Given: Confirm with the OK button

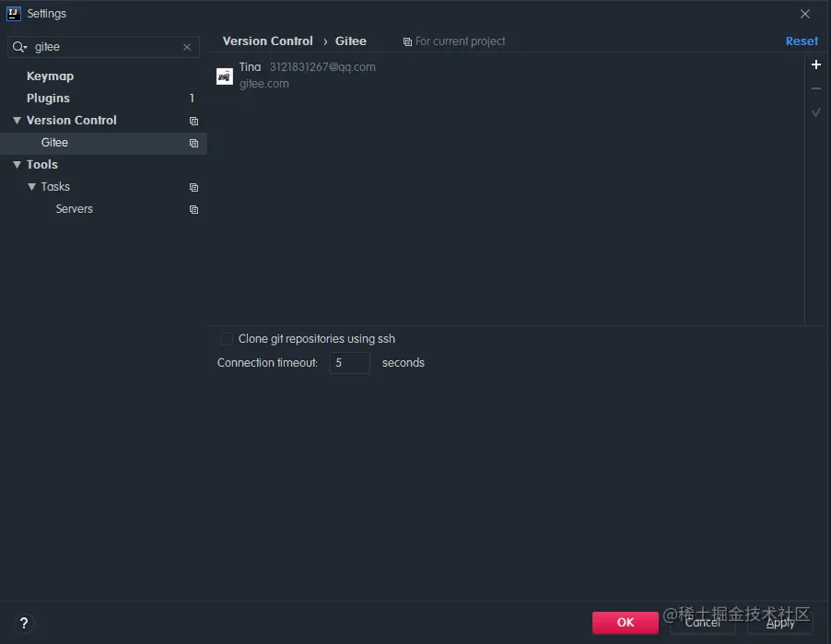Looking at the screenshot, I should 626,622.
